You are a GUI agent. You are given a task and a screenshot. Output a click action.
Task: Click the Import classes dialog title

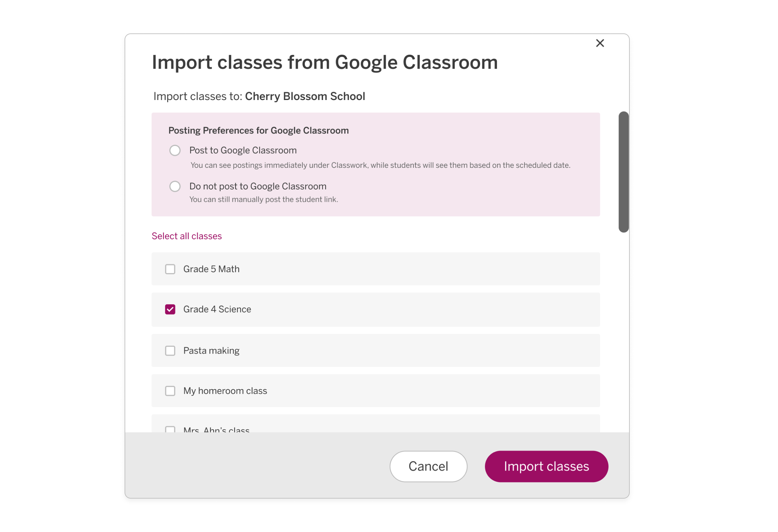coord(325,62)
